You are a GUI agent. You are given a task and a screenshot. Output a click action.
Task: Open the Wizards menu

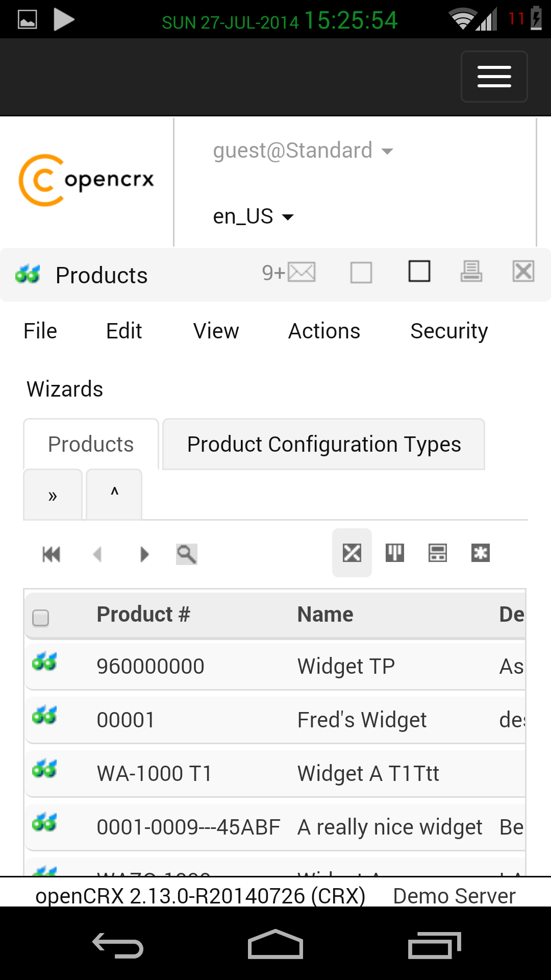click(x=65, y=389)
